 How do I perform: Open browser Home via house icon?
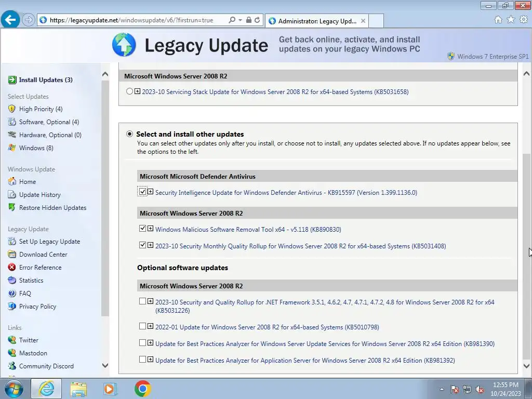pyautogui.click(x=498, y=20)
